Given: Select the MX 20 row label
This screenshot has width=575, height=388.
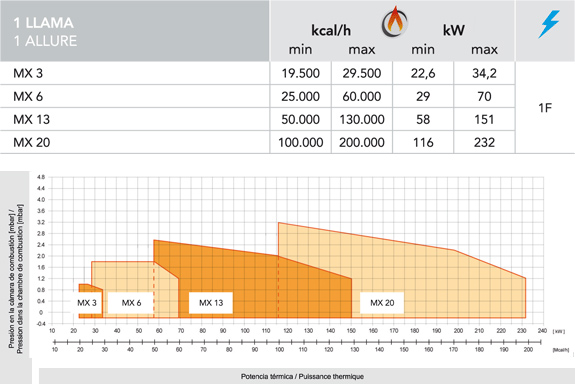Looking at the screenshot, I should (x=32, y=142).
